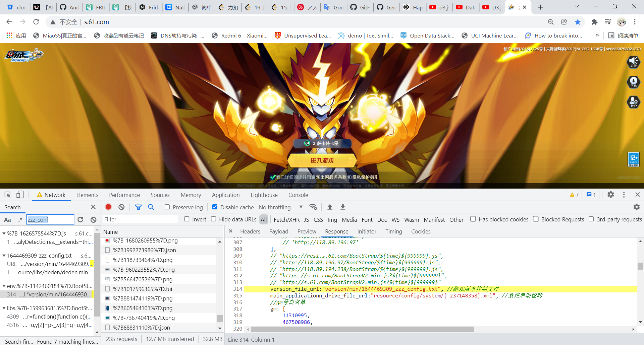Switch to the Sources panel tab
Viewport: 644px width, 345px height.
160,195
